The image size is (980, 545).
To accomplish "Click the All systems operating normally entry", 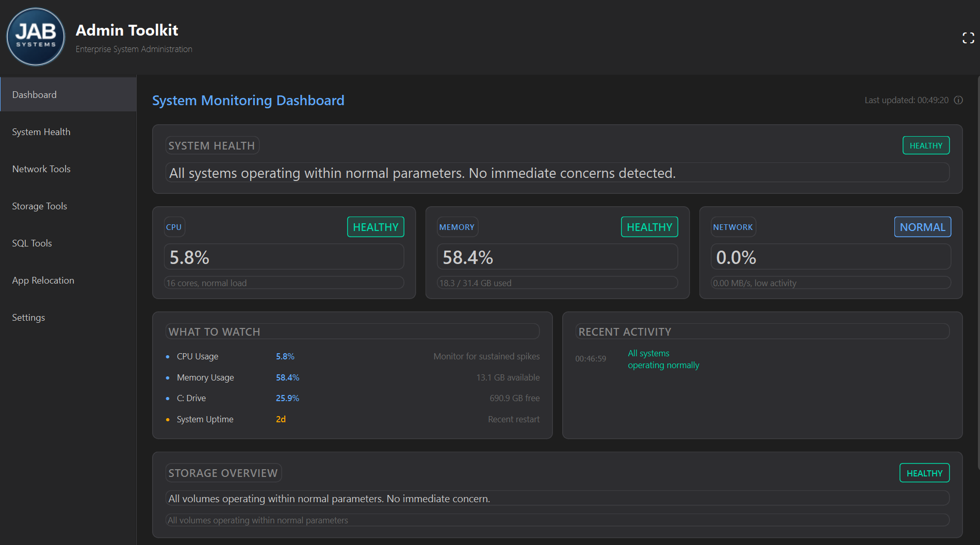I will tap(663, 359).
